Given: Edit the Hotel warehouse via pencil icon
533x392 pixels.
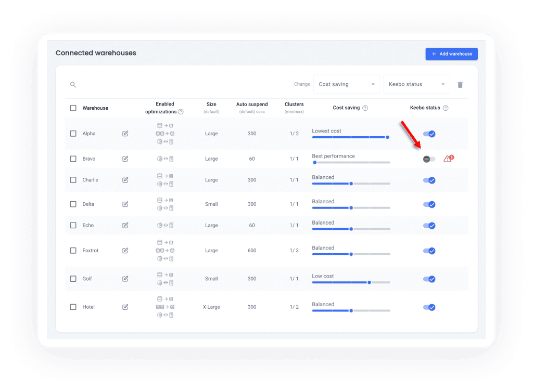Looking at the screenshot, I should pyautogui.click(x=125, y=307).
